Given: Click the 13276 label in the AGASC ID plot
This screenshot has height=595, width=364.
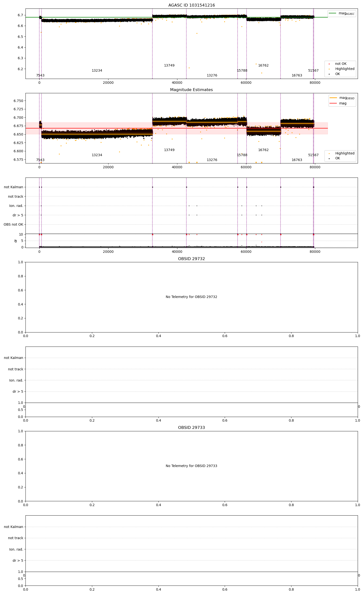Looking at the screenshot, I should pos(212,76).
